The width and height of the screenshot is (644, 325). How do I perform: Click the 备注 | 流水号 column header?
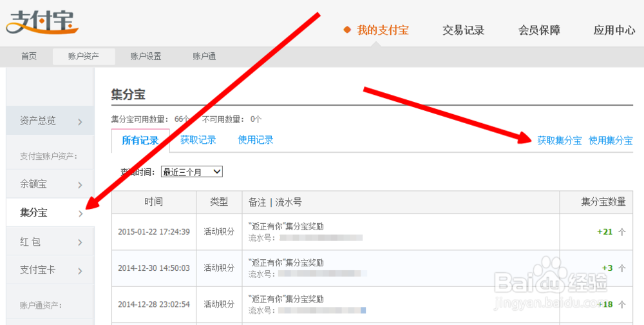[401, 202]
